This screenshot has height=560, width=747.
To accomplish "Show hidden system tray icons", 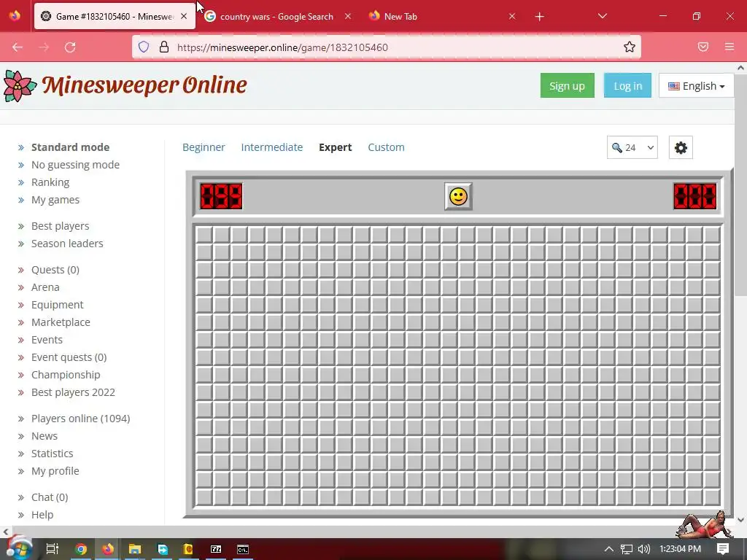I will coord(609,549).
